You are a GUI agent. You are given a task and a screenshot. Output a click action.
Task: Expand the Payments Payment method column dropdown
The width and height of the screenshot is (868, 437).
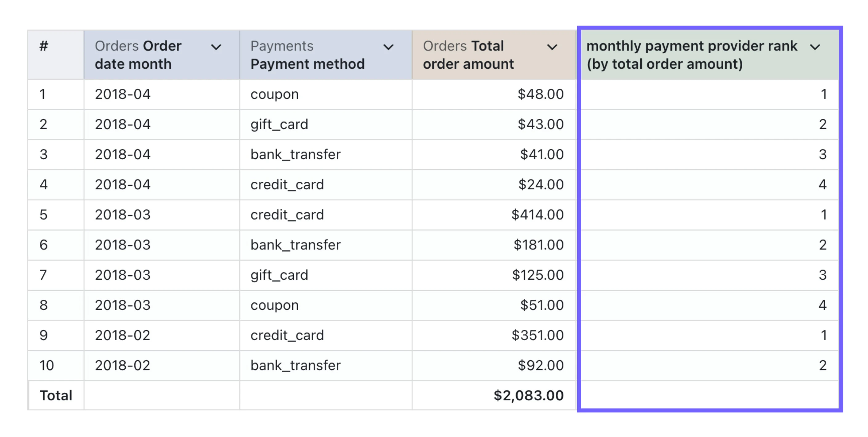click(x=388, y=47)
